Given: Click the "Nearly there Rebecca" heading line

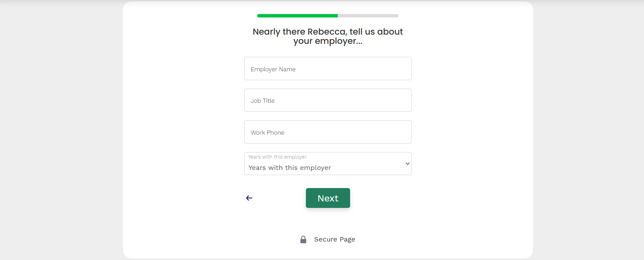Looking at the screenshot, I should (327, 32).
